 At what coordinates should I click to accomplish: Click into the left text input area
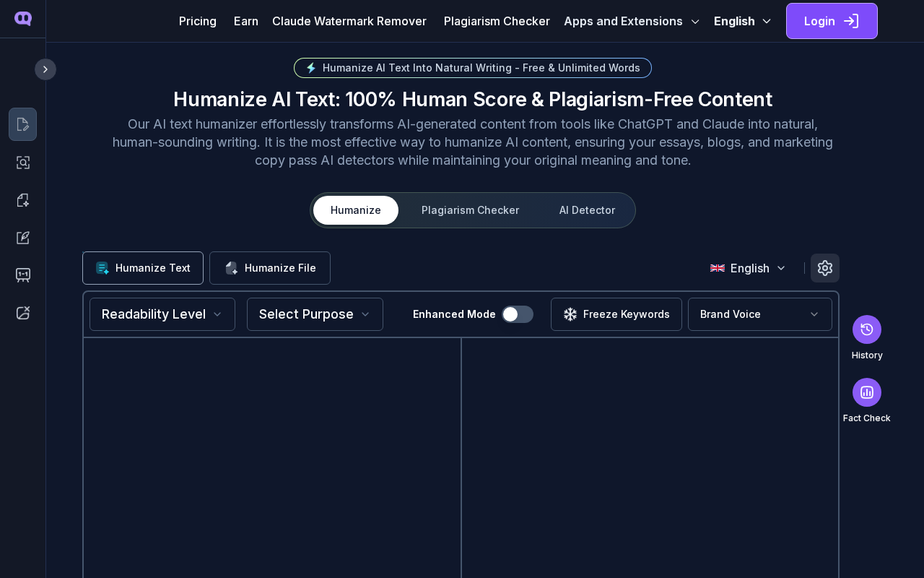coord(272,458)
